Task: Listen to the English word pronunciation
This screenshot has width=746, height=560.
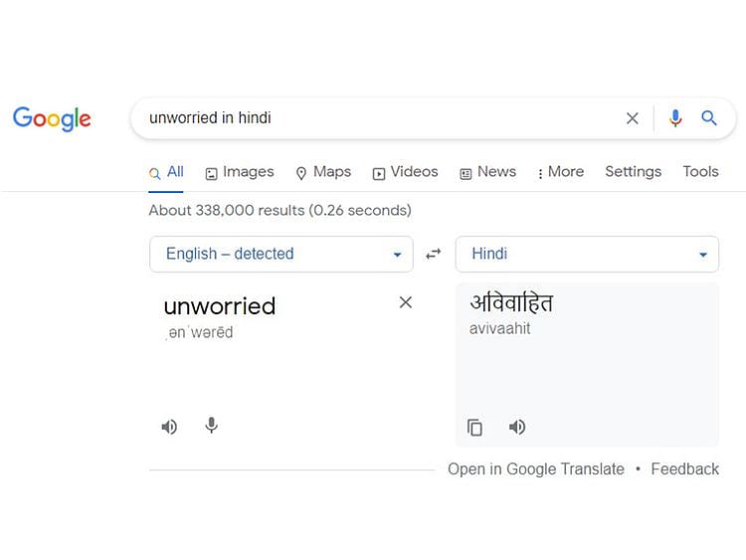Action: [x=170, y=427]
